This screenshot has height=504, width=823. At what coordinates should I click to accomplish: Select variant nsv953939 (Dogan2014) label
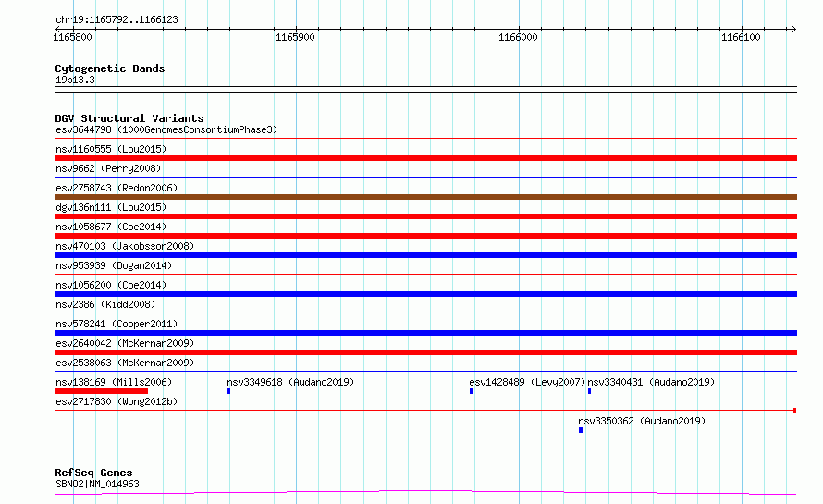click(114, 265)
